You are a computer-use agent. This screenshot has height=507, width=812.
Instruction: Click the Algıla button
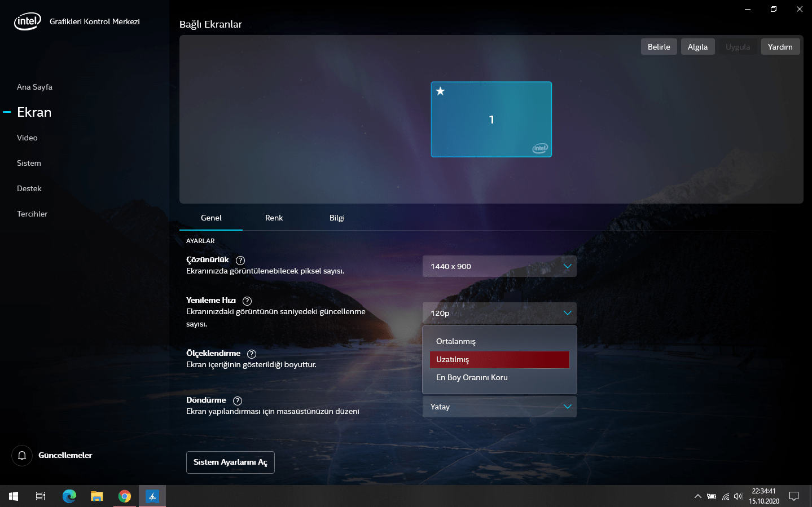click(698, 47)
